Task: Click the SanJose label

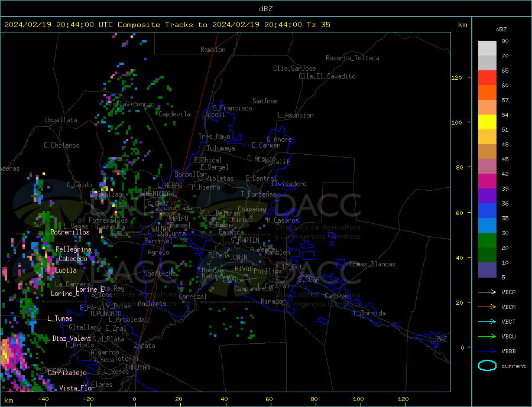Action: (265, 101)
